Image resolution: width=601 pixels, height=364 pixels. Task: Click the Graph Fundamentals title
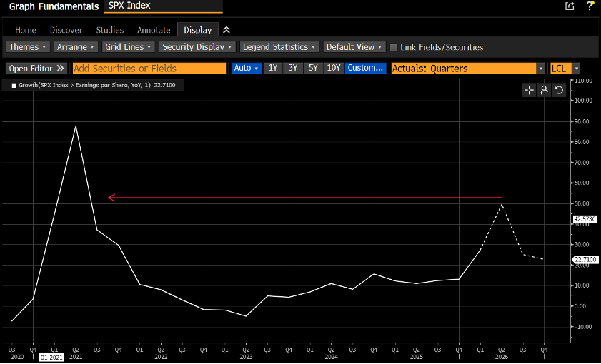[x=54, y=6]
